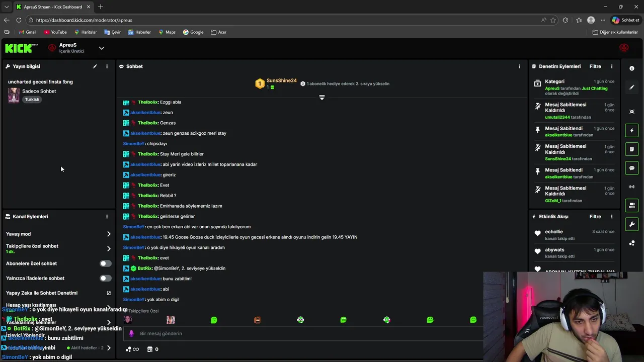Viewport: 644px width, 362px height.
Task: Click browser back arrow
Action: pos(7,20)
